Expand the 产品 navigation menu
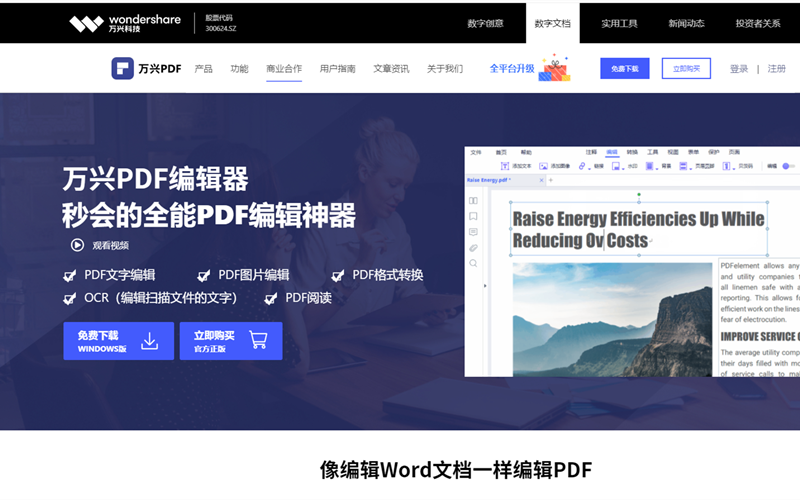Viewport: 800px width, 500px height. click(x=203, y=69)
